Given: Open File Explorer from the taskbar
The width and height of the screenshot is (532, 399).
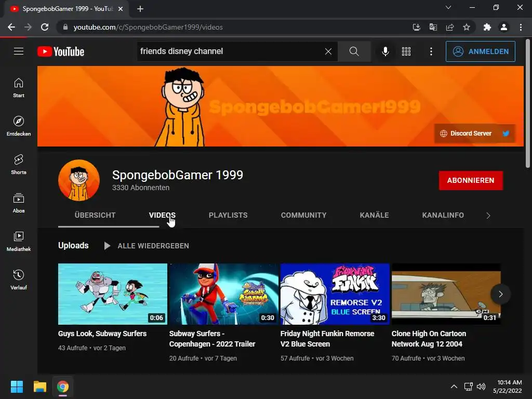Looking at the screenshot, I should point(39,387).
